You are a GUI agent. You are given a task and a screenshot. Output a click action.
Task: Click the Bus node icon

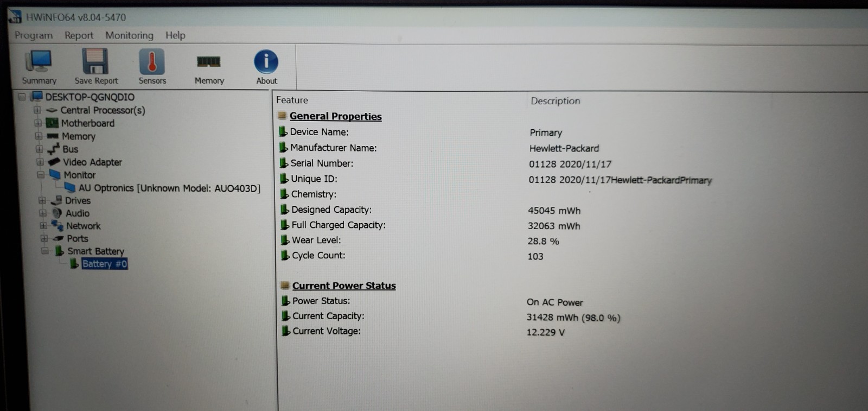tap(53, 149)
